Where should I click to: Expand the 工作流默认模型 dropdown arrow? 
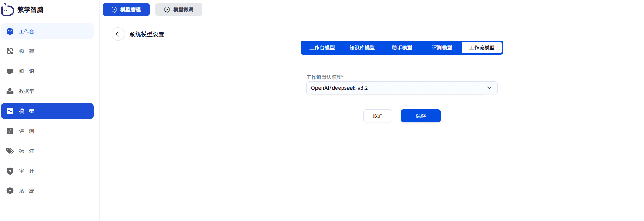(x=489, y=88)
